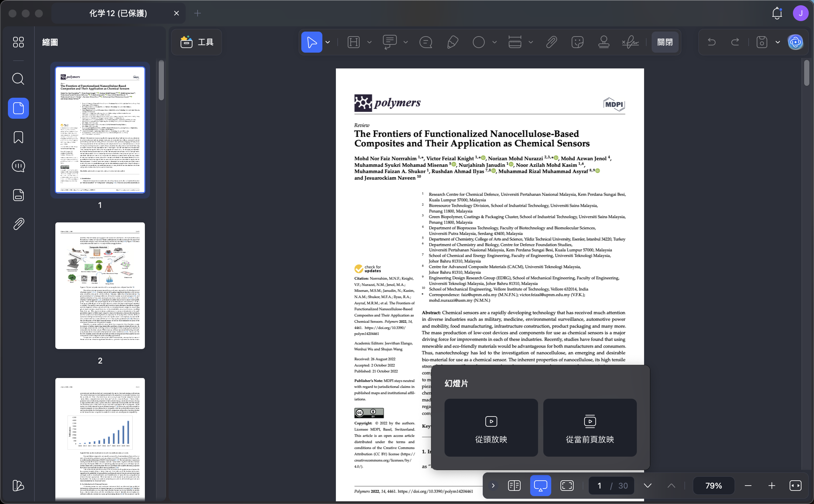This screenshot has height=504, width=814.
Task: Expand the shape tool dropdown arrow
Action: tap(494, 42)
